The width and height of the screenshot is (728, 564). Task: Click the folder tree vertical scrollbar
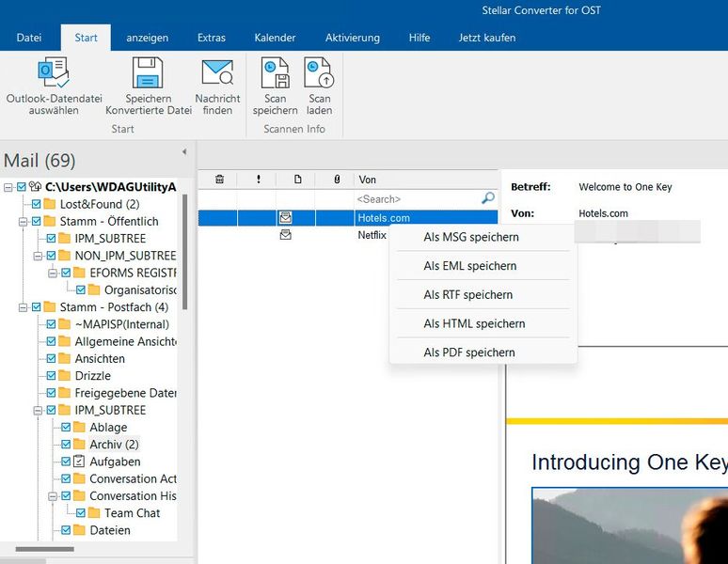click(185, 254)
